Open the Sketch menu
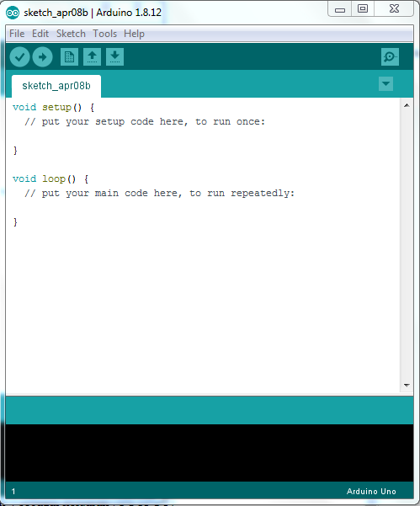This screenshot has width=420, height=506. 71,34
